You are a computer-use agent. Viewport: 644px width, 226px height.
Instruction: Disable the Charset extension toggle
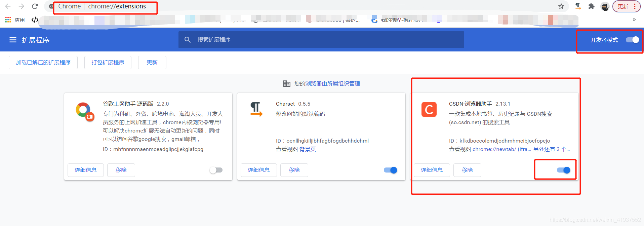pyautogui.click(x=391, y=170)
